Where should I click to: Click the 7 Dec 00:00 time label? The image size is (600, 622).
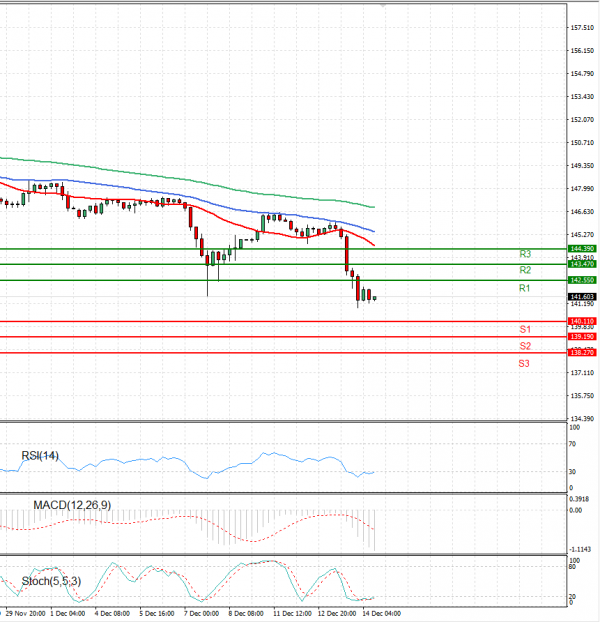[x=201, y=613]
